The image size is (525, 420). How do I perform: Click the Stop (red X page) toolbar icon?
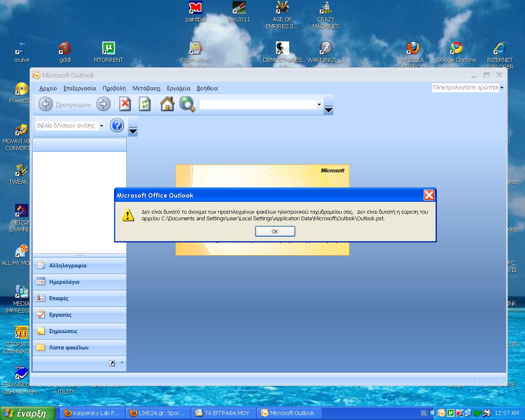(125, 104)
